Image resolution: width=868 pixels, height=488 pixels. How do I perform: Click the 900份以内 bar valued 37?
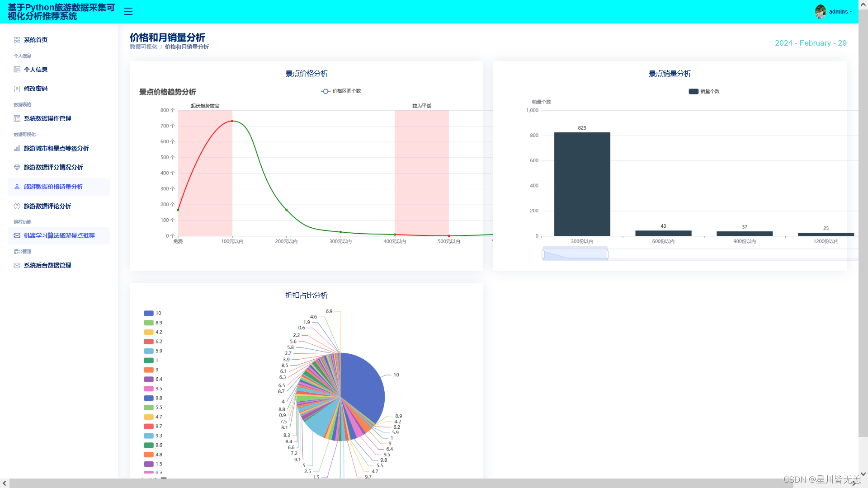[745, 234]
